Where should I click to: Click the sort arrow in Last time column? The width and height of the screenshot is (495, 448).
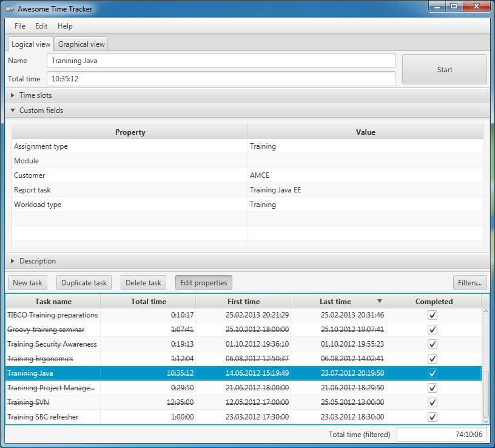(380, 301)
